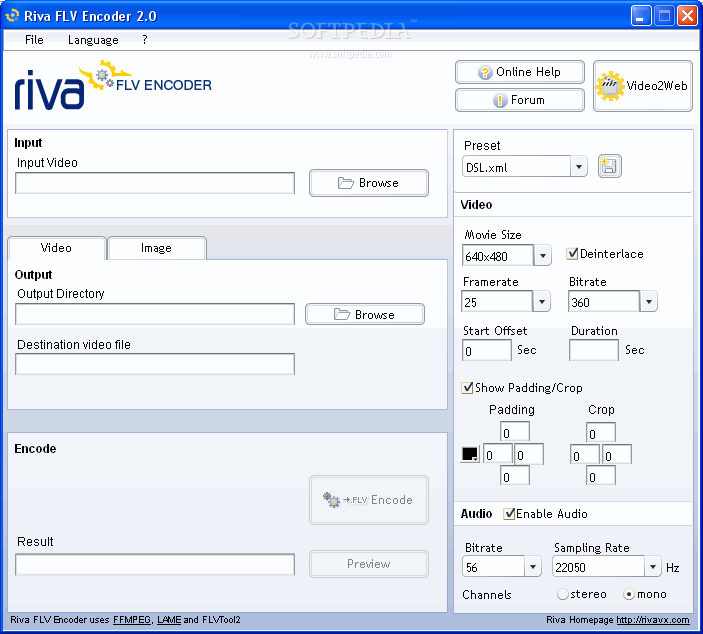This screenshot has width=703, height=634.
Task: Open the File menu
Action: (34, 40)
